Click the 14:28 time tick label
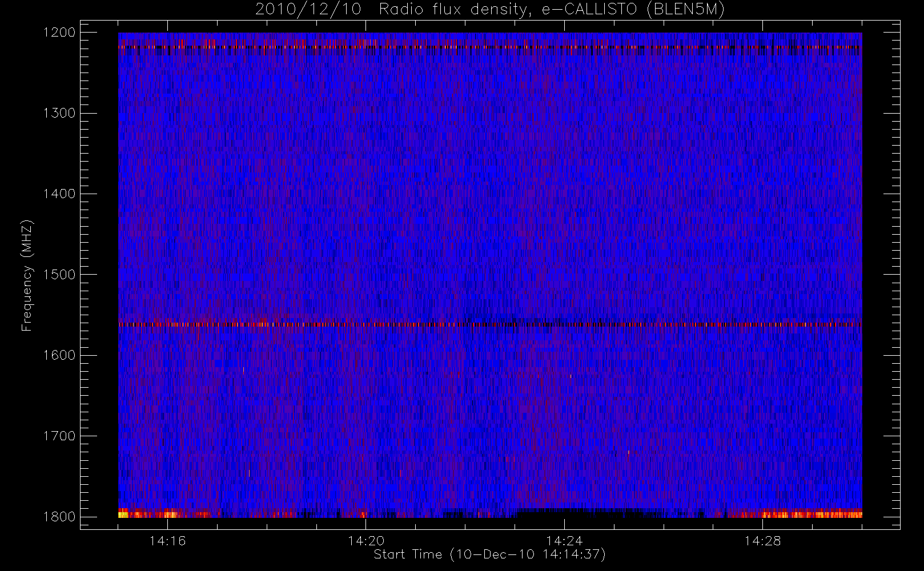 pos(762,541)
